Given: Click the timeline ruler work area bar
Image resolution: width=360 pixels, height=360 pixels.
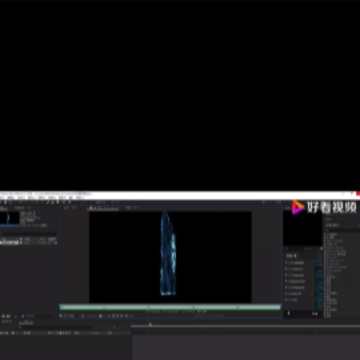Looking at the screenshot, I should tap(246, 326).
